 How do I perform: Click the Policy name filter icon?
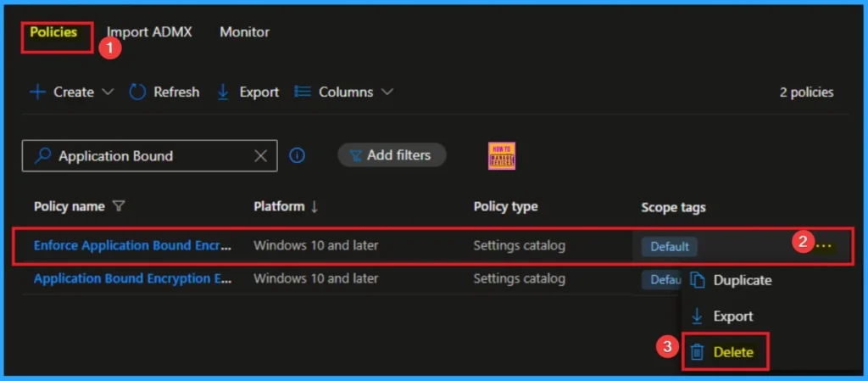coord(119,206)
